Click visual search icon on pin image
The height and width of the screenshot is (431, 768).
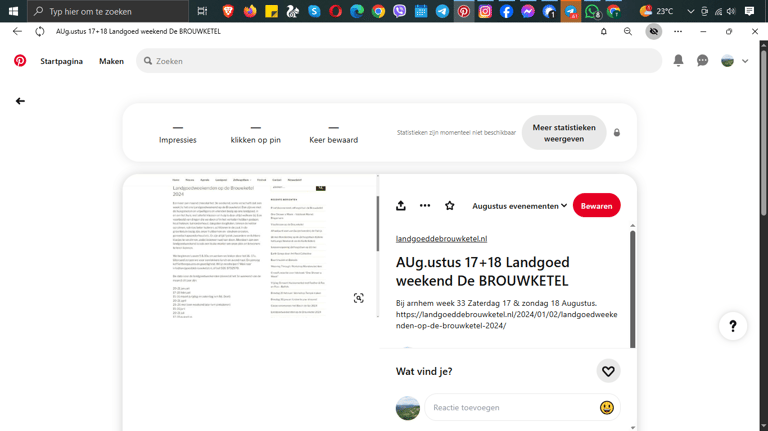tap(359, 298)
